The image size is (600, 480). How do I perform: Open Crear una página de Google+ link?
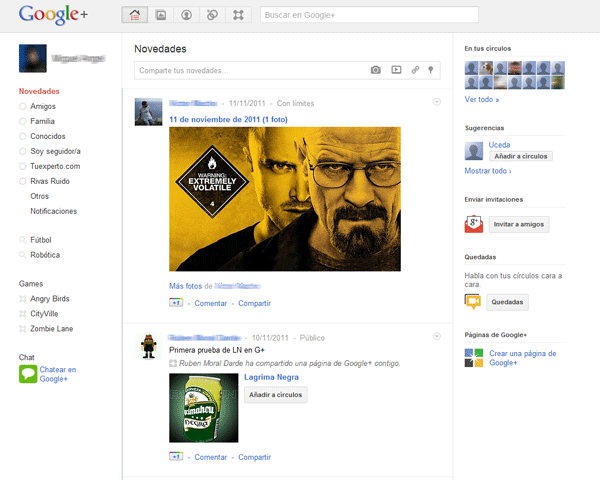click(x=523, y=358)
